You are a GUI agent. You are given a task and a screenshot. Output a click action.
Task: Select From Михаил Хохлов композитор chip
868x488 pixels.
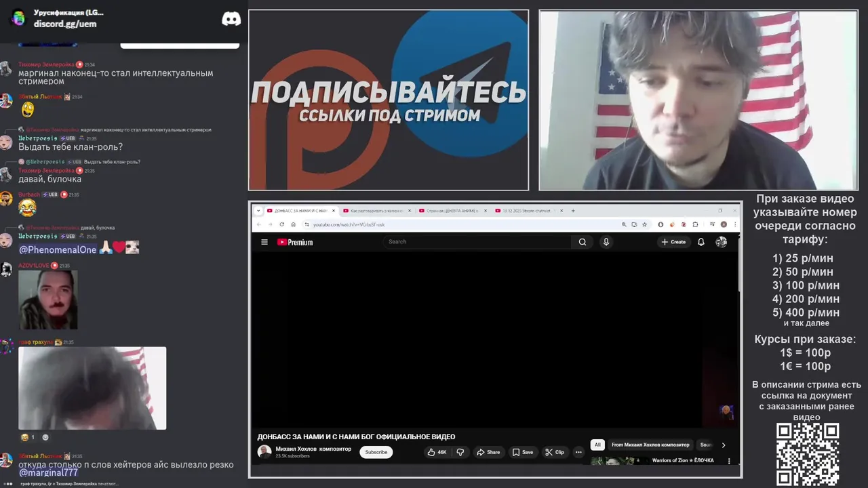point(650,445)
